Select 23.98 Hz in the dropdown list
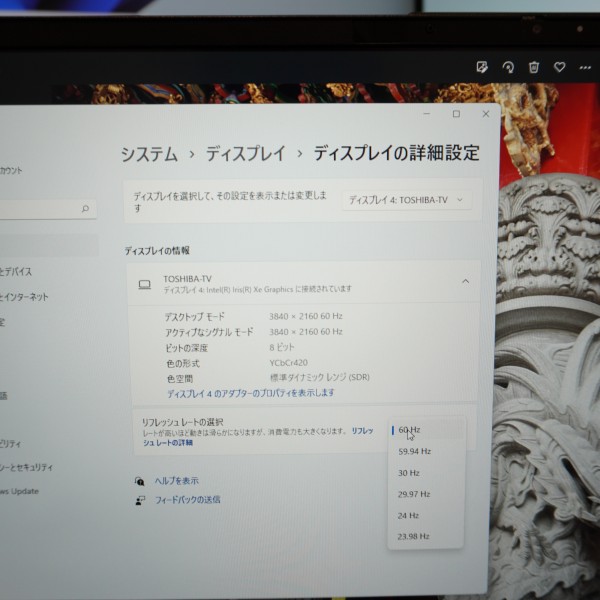600x600 pixels. 413,537
